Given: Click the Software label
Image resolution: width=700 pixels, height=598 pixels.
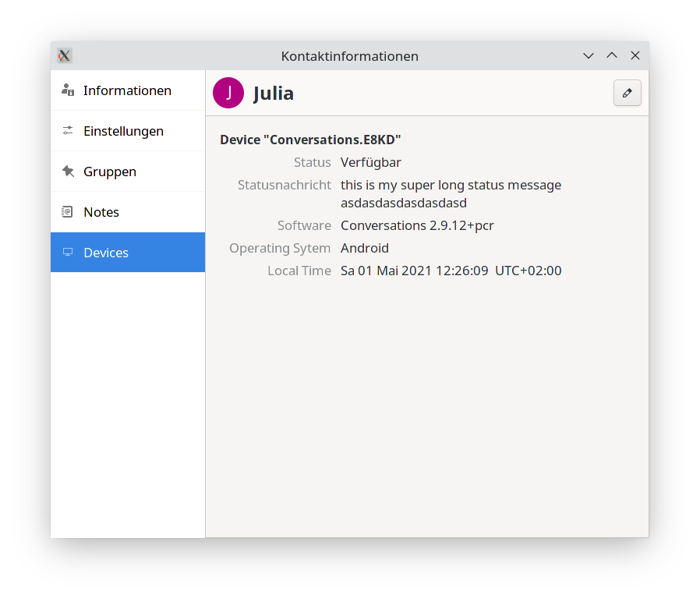Looking at the screenshot, I should tap(305, 225).
